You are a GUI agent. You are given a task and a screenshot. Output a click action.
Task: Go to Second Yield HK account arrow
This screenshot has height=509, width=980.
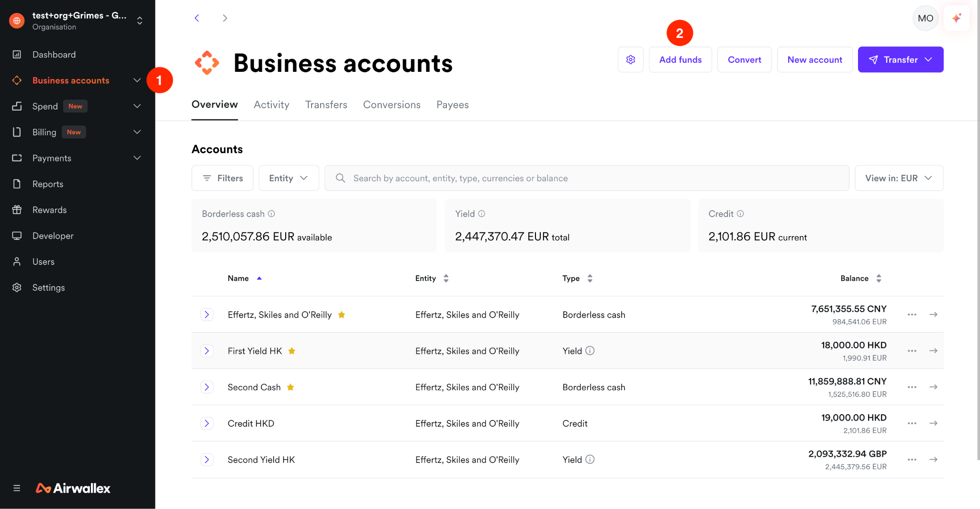coord(933,459)
